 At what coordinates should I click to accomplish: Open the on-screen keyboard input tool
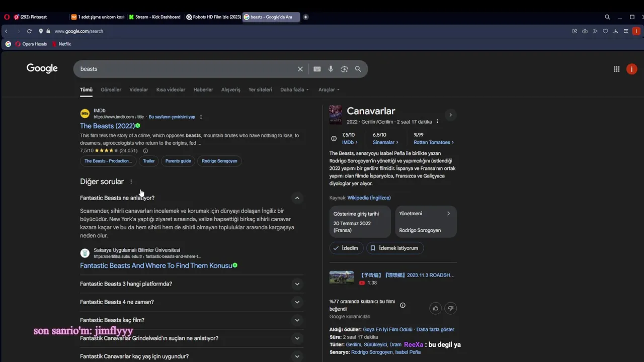tap(317, 69)
